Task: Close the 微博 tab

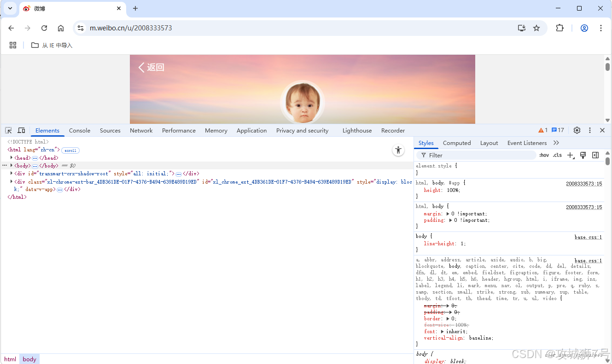Action: (x=119, y=8)
